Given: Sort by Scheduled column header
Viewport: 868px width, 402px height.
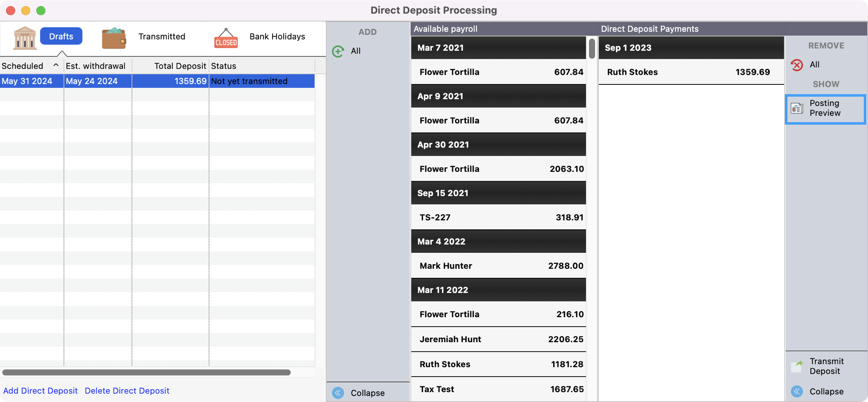Looking at the screenshot, I should pos(30,66).
